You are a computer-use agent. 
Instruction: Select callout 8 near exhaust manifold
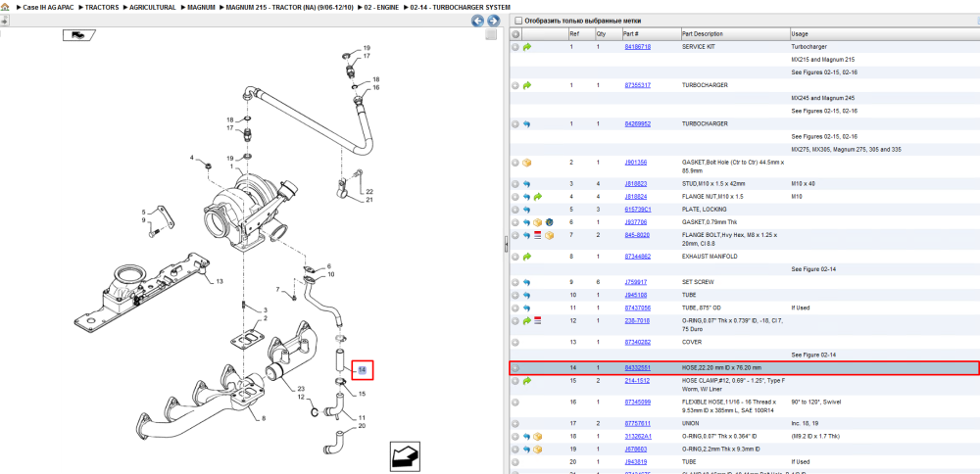pyautogui.click(x=263, y=418)
